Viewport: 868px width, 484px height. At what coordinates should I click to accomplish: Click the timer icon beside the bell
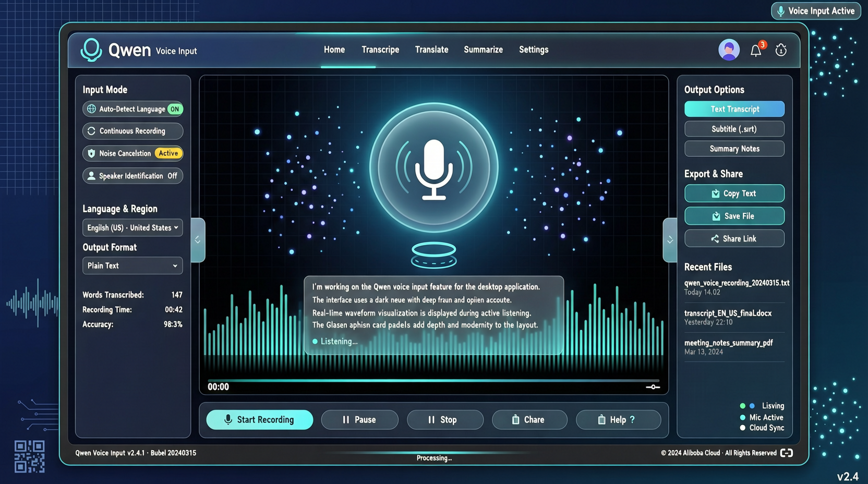tap(781, 50)
